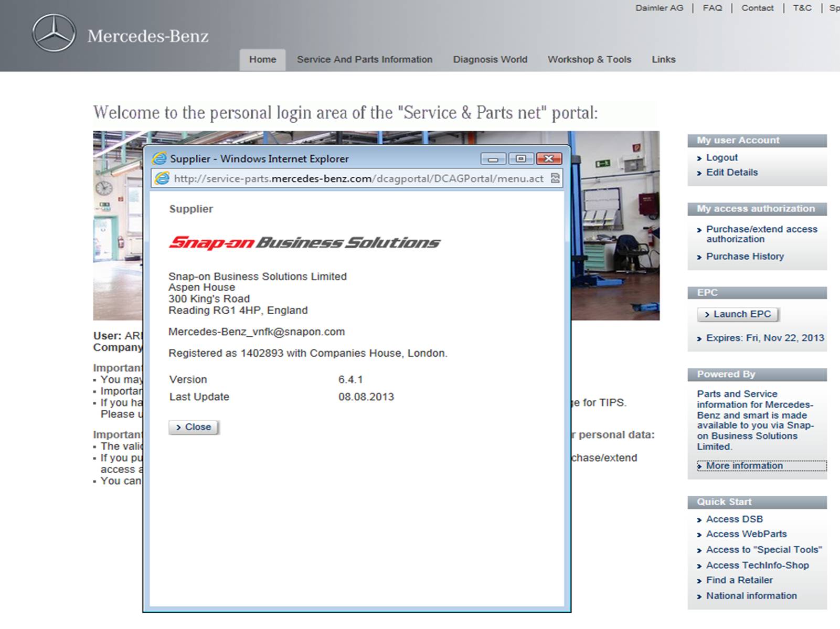This screenshot has width=840, height=629.
Task: Click the popup address bar URL
Action: tap(358, 178)
